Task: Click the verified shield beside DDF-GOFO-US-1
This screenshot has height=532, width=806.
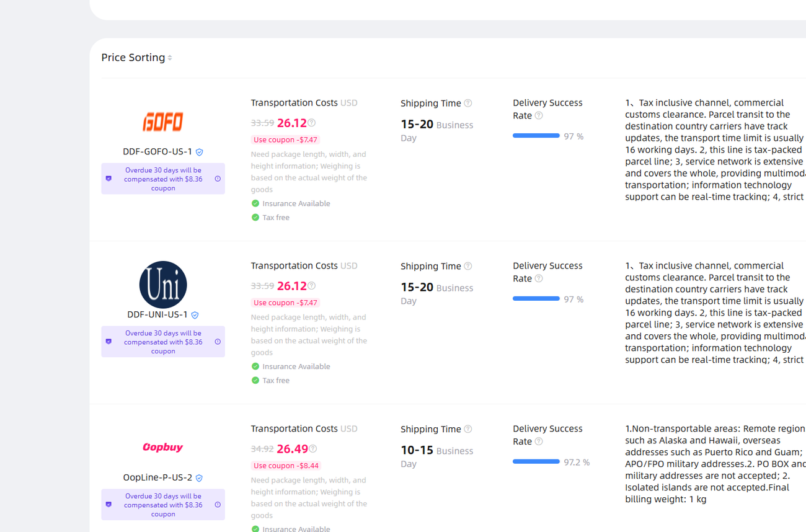Action: pos(200,152)
